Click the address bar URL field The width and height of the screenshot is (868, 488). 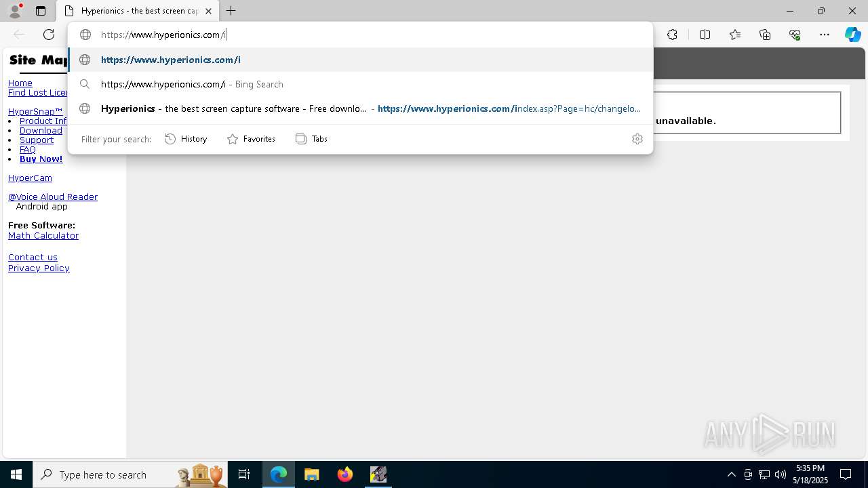click(359, 35)
